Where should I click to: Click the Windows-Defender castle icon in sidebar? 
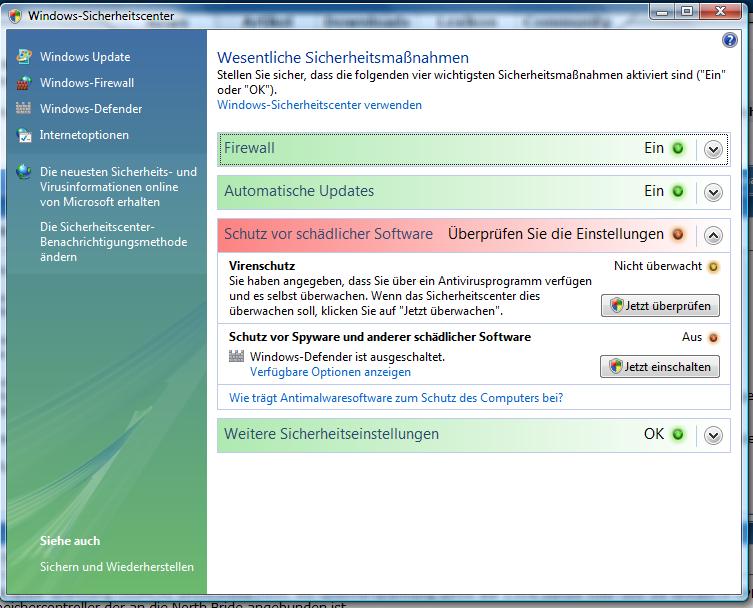pyautogui.click(x=24, y=108)
